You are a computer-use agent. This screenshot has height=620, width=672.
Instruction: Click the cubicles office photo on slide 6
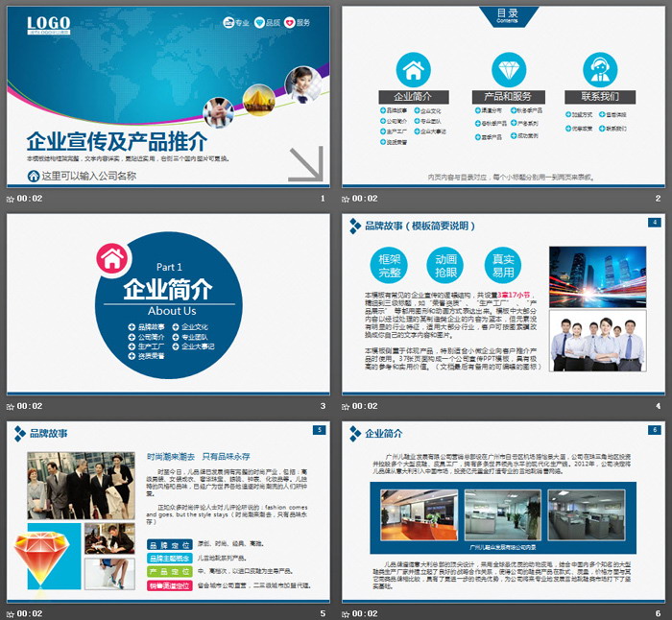[x=587, y=514]
